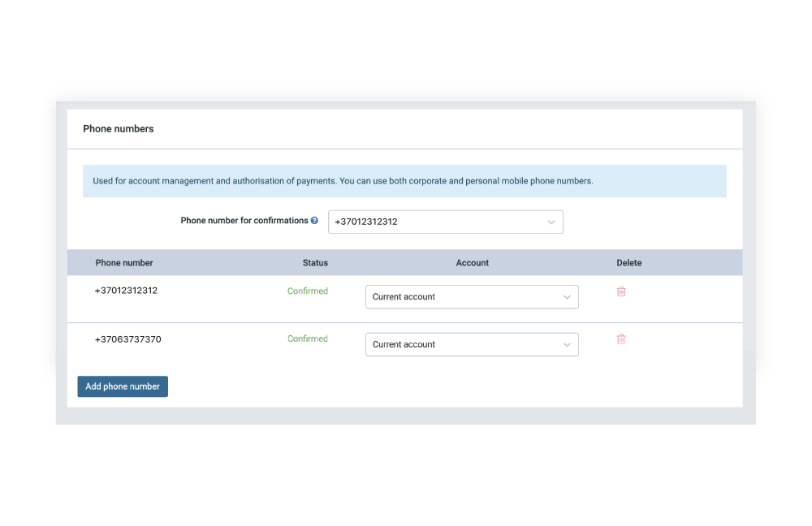Select the +37063737370 table row number

point(127,339)
